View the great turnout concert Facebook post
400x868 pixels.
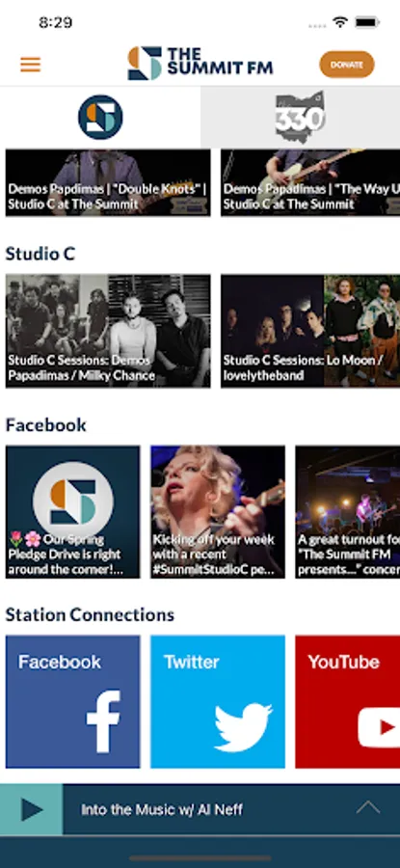coord(347,512)
